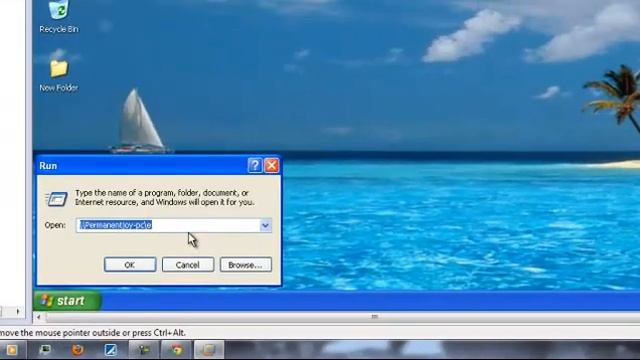Click the Run dialog help question-mark icon
Viewport: 640px width, 360px height.
click(x=255, y=165)
